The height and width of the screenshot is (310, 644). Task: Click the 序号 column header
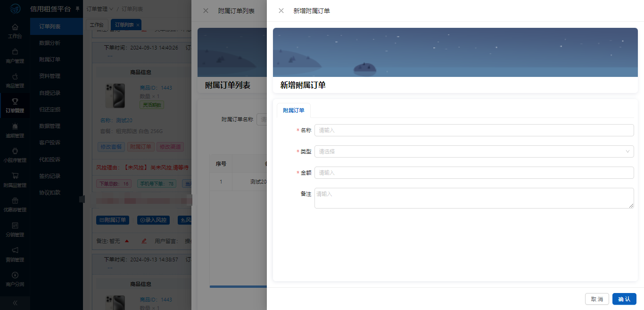221,164
